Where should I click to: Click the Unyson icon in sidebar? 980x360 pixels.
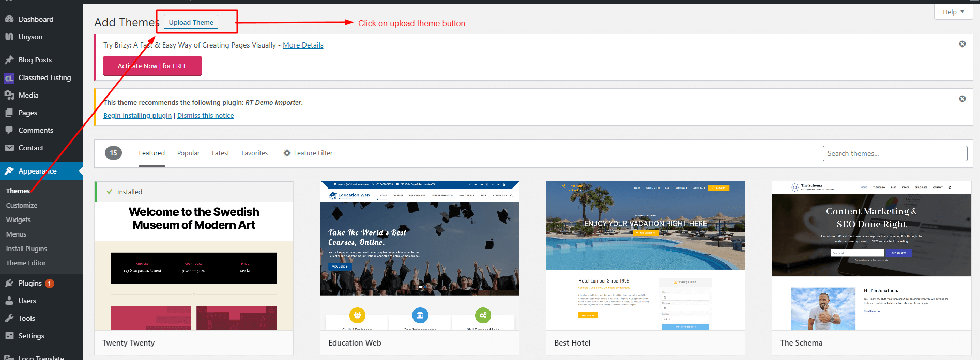9,37
